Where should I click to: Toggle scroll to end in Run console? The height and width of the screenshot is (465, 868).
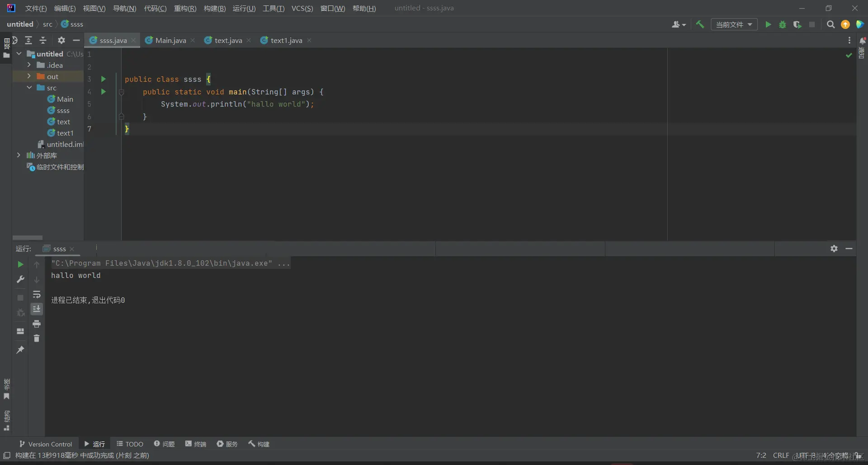(x=37, y=309)
